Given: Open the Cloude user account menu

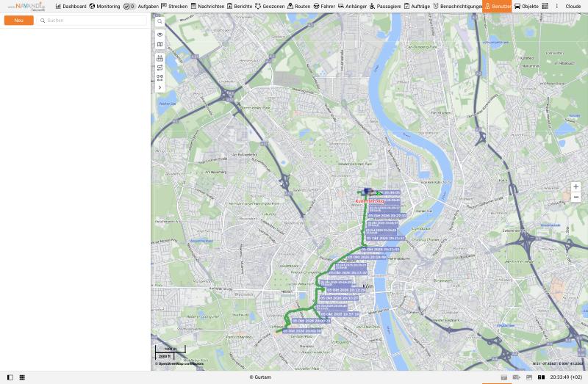Looking at the screenshot, I should (x=573, y=7).
